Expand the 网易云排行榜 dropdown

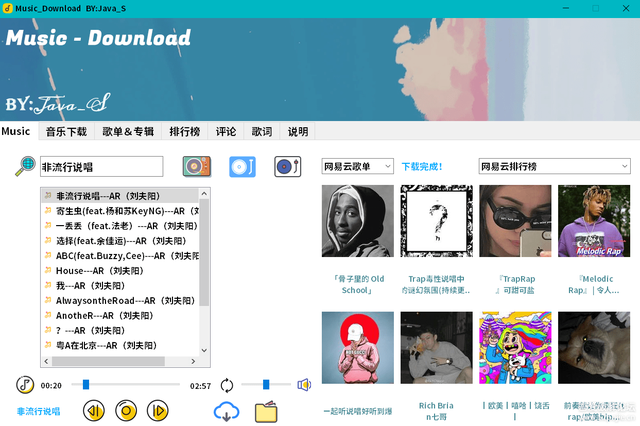pyautogui.click(x=554, y=166)
